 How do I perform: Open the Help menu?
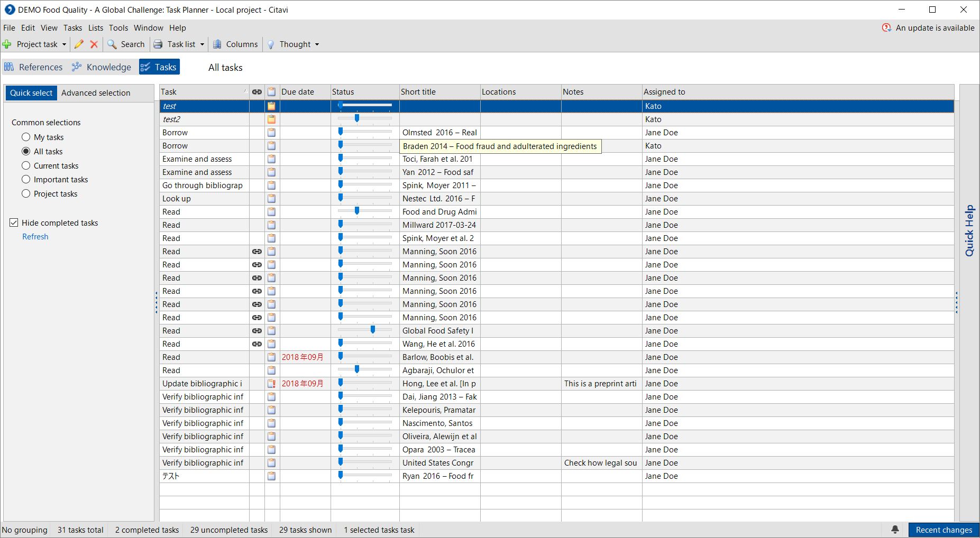coord(178,28)
